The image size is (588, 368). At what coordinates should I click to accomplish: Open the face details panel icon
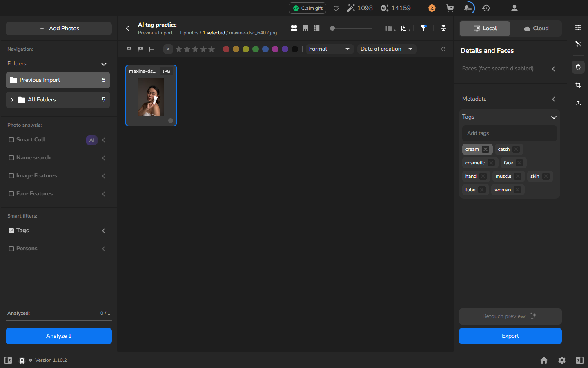pos(578,67)
